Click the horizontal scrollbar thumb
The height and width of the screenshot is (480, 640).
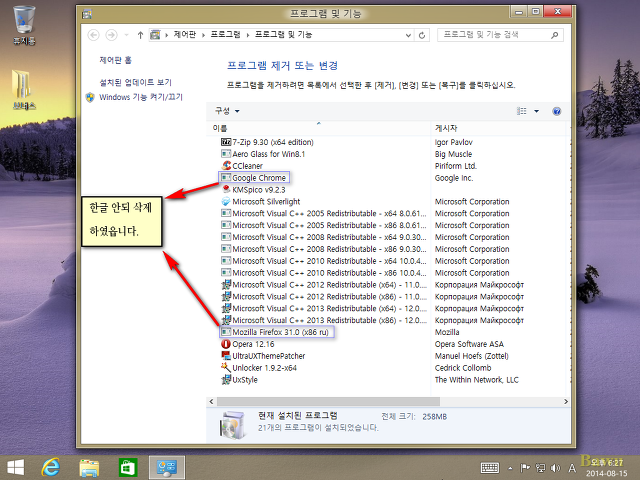click(328, 402)
